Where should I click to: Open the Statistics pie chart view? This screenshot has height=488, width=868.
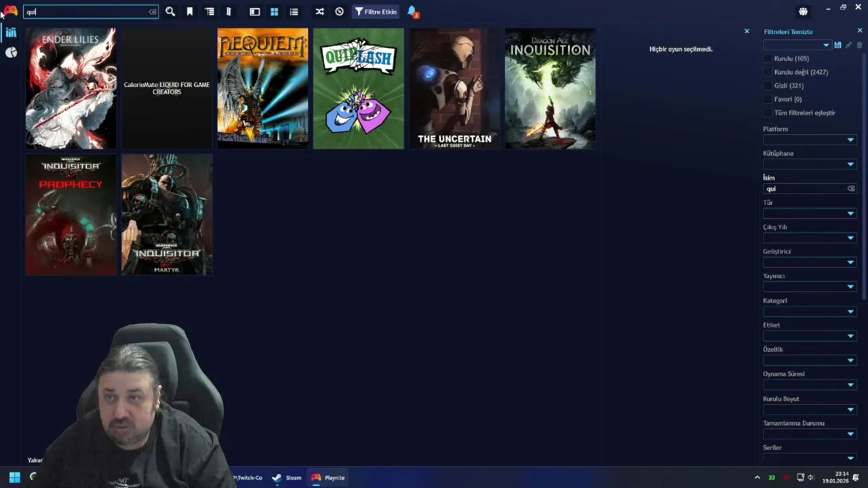pos(11,52)
